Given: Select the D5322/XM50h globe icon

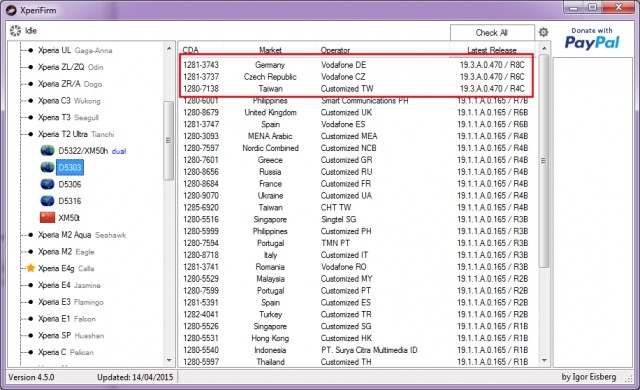Looking at the screenshot, I should (47, 151).
